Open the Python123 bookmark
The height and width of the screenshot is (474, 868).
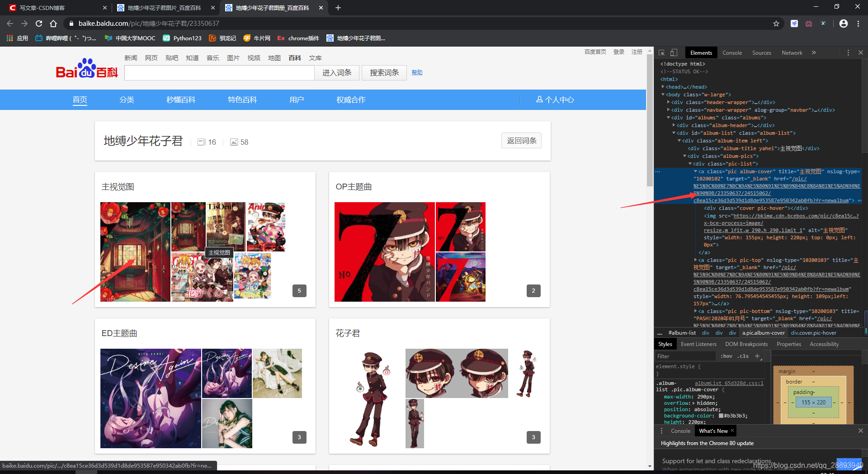click(x=182, y=38)
